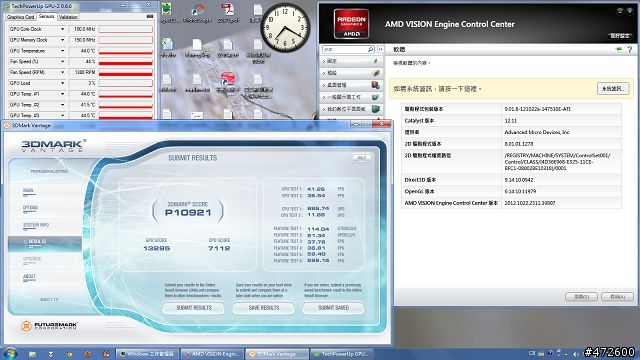640x360 pixels.
Task: Switch to AMD VISION Engine taskbar button
Action: (x=212, y=354)
